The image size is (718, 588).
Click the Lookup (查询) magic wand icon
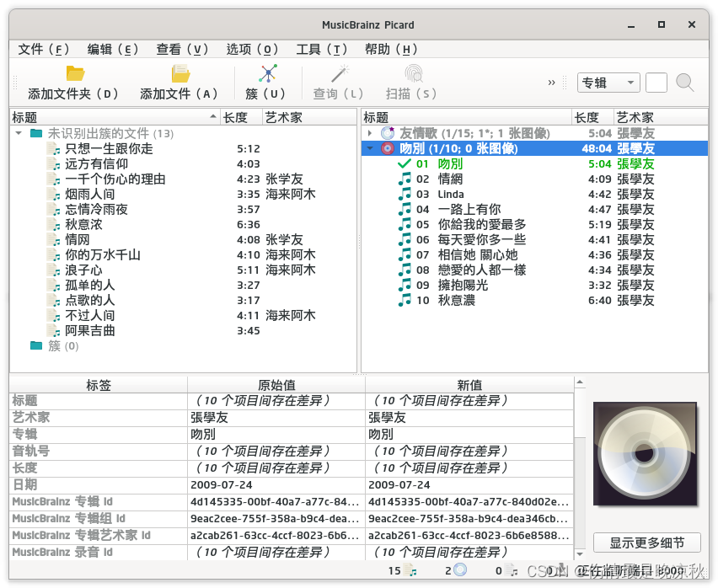[x=340, y=73]
